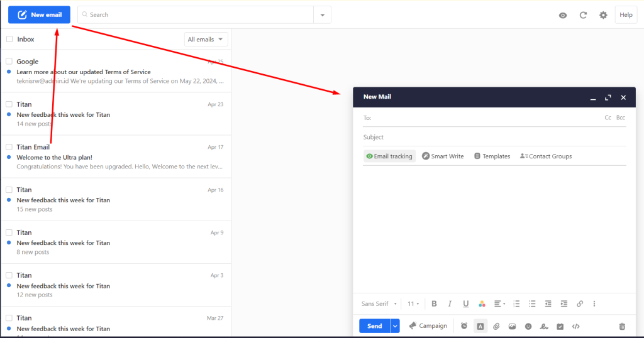644x338 pixels.
Task: Insert a hyperlink into the email
Action: [x=579, y=304]
